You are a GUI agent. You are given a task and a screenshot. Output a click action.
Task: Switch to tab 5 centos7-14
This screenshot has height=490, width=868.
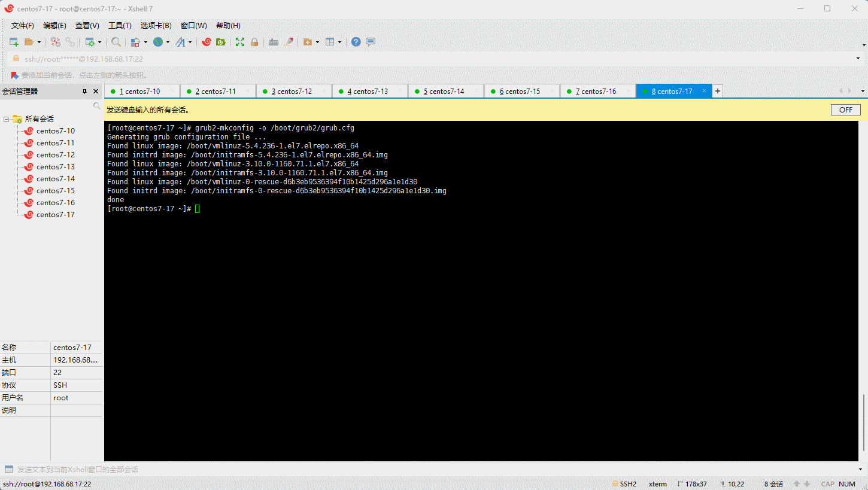446,92
